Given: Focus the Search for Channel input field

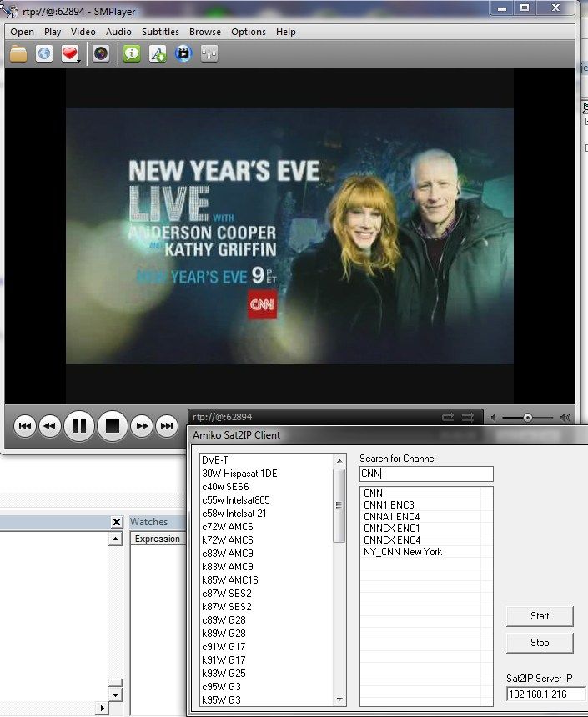Looking at the screenshot, I should tap(426, 474).
